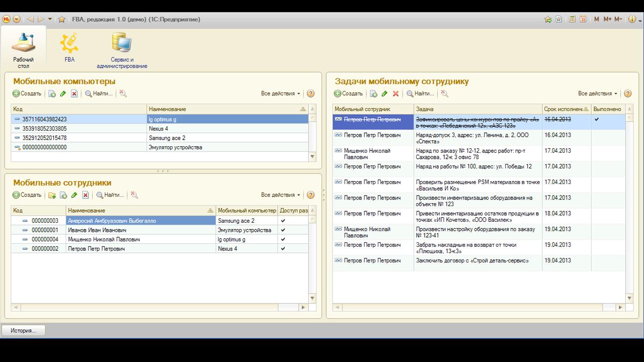Viewport: 644px width, 362px height.
Task: Copy item in Мобильные компьютеры toolbar
Action: click(52, 94)
